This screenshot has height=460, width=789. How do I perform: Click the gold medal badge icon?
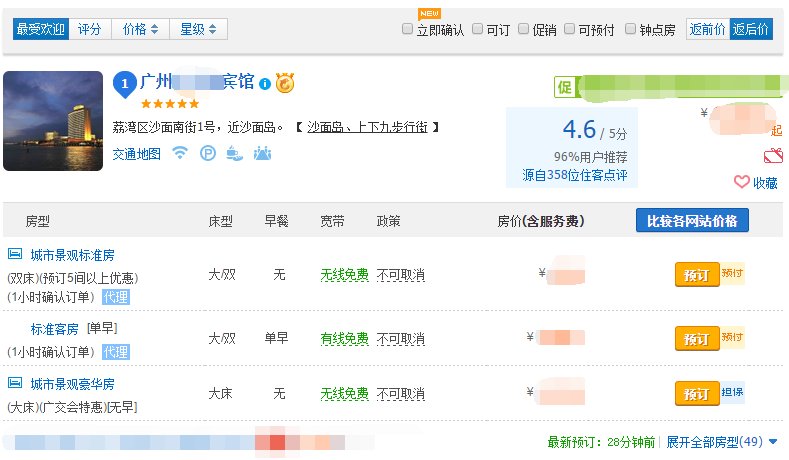[x=285, y=83]
